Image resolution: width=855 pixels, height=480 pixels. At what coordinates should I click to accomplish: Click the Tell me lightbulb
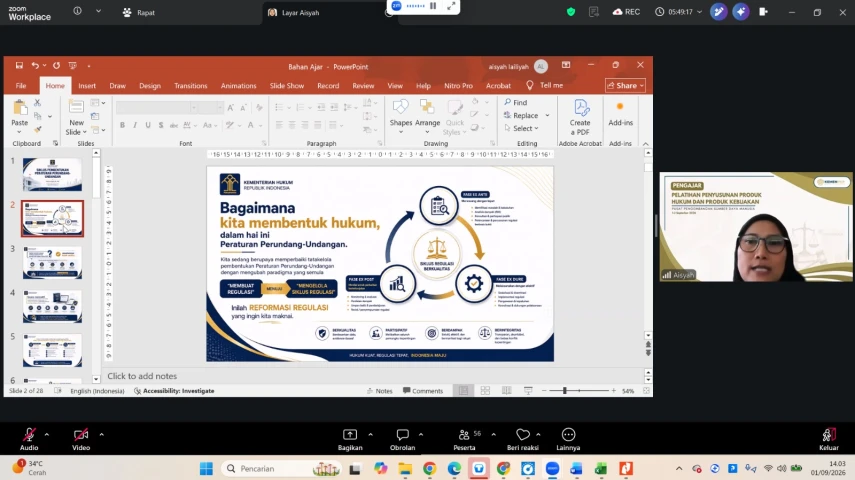pos(529,86)
